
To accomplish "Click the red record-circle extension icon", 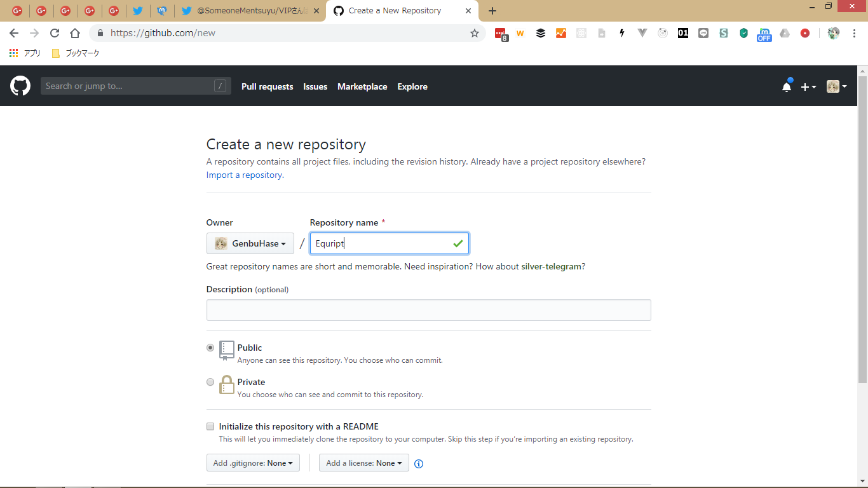I will [805, 33].
